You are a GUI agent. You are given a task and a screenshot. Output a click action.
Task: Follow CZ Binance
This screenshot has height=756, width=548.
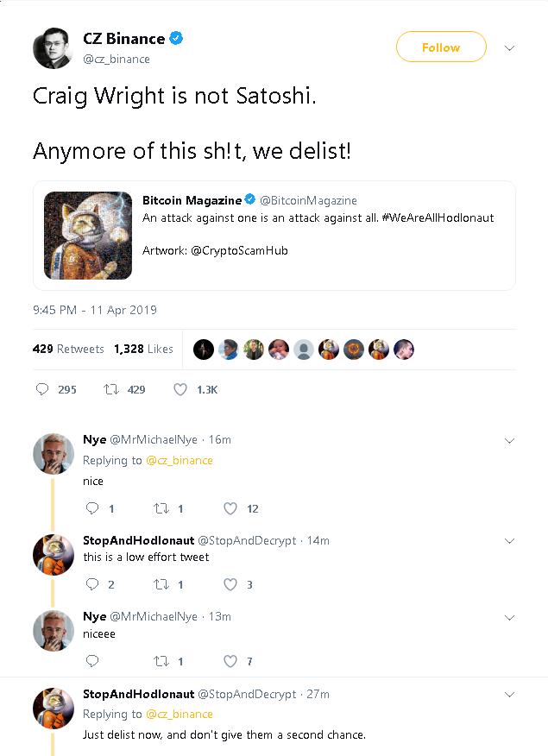tap(441, 47)
